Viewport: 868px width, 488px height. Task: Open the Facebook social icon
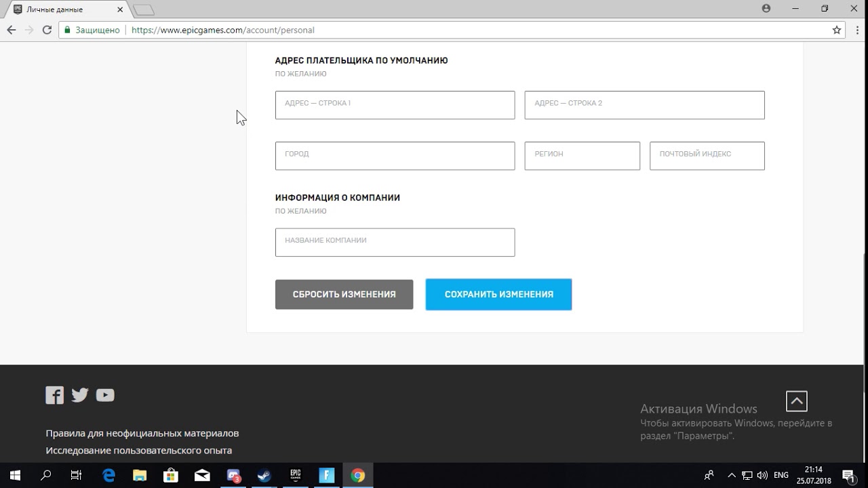pos(54,395)
